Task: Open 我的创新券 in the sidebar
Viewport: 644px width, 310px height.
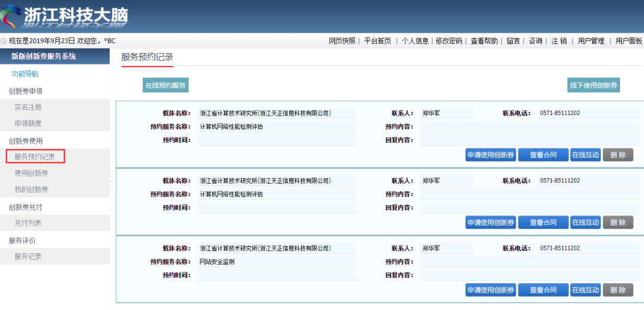Action: pos(31,190)
